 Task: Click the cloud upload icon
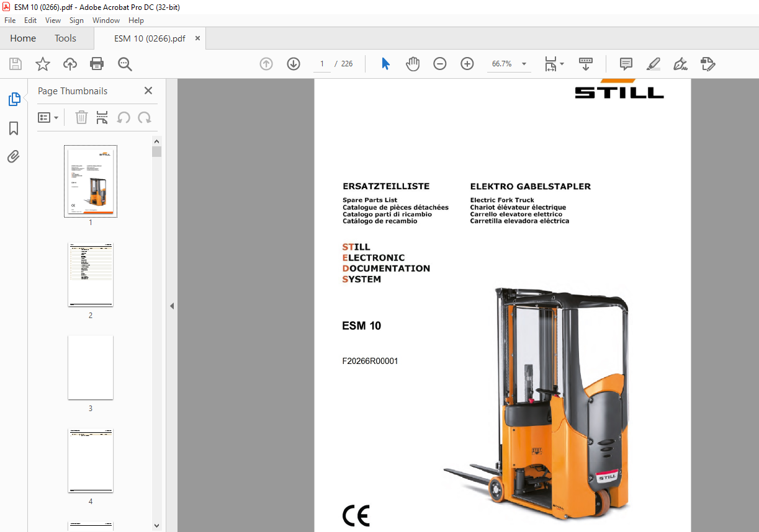[70, 64]
